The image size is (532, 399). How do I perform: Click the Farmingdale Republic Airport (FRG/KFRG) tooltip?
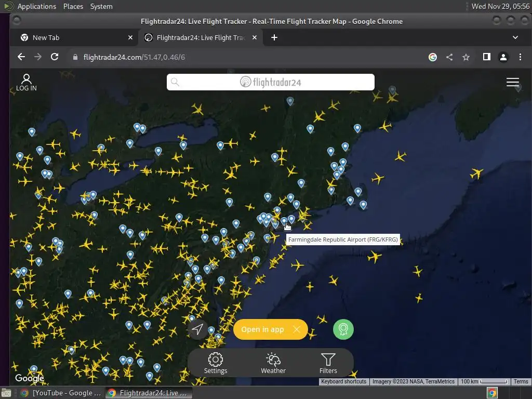pos(343,240)
